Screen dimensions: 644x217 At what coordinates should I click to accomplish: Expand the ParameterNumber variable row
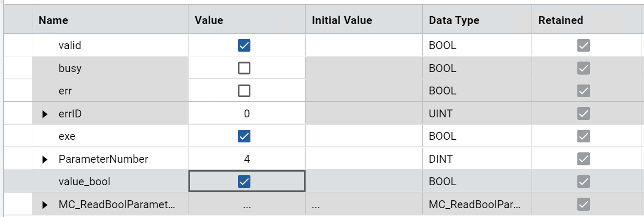pos(45,159)
